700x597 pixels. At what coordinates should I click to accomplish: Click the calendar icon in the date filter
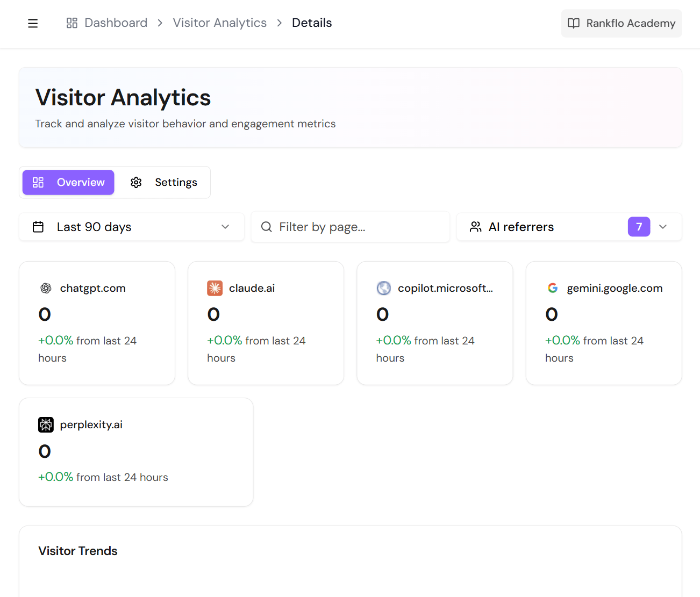(38, 227)
